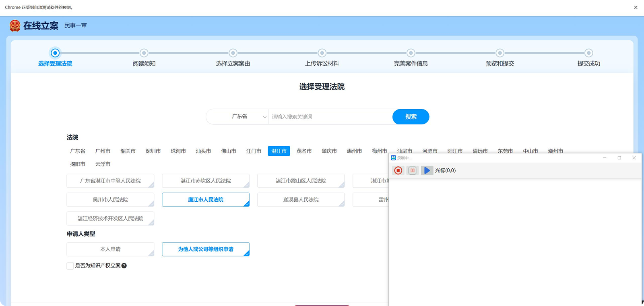Open the intellectual property help question icon

click(124, 266)
